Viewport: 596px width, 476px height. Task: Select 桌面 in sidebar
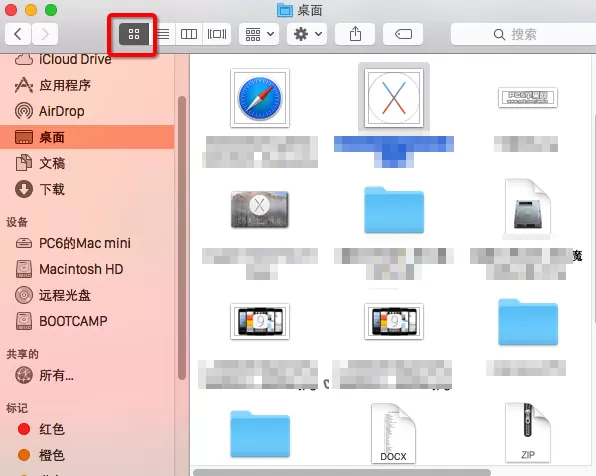click(x=87, y=137)
